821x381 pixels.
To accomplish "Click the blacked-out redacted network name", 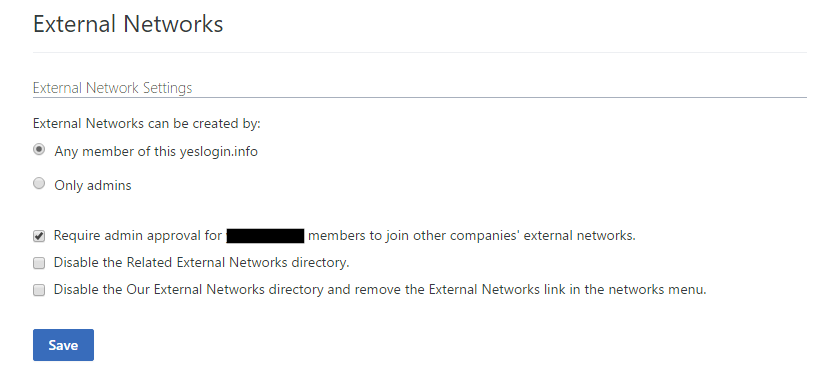I will tap(265, 236).
